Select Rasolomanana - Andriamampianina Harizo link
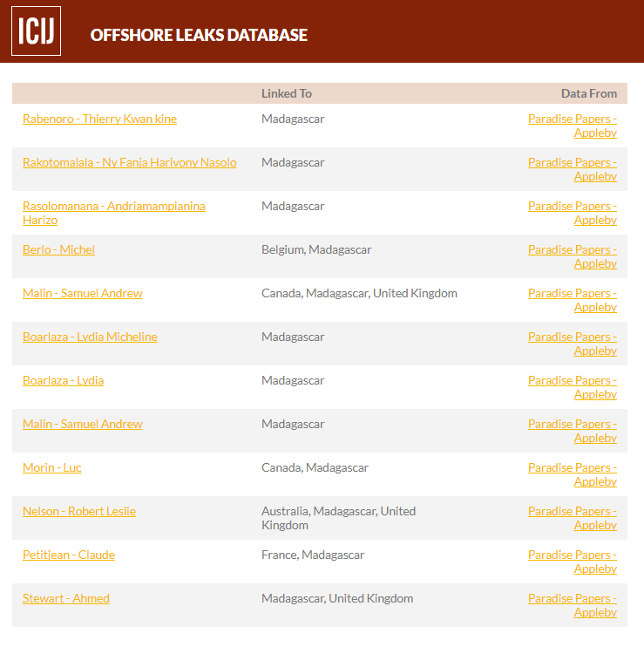The width and height of the screenshot is (644, 647). (x=114, y=213)
